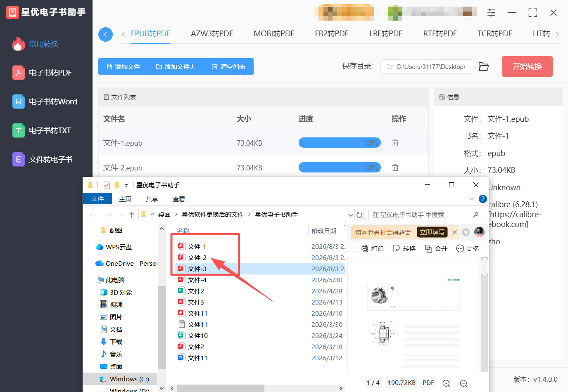Image resolution: width=568 pixels, height=392 pixels.
Task: Click the breadcrumb chevron after 桌面
Action: 176,215
